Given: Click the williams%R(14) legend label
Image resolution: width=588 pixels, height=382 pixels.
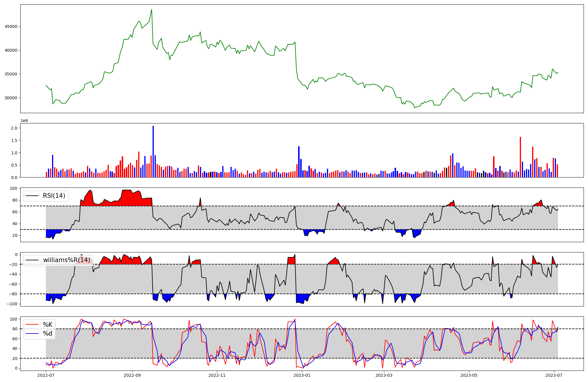Looking at the screenshot, I should point(66,260).
